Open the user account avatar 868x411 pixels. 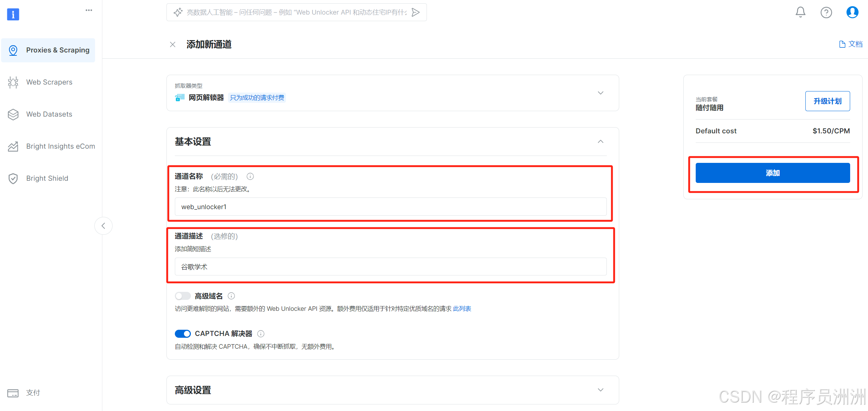click(x=852, y=12)
